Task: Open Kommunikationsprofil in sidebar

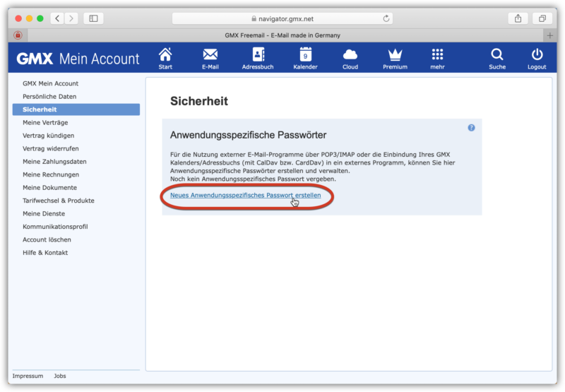Action: click(x=55, y=226)
